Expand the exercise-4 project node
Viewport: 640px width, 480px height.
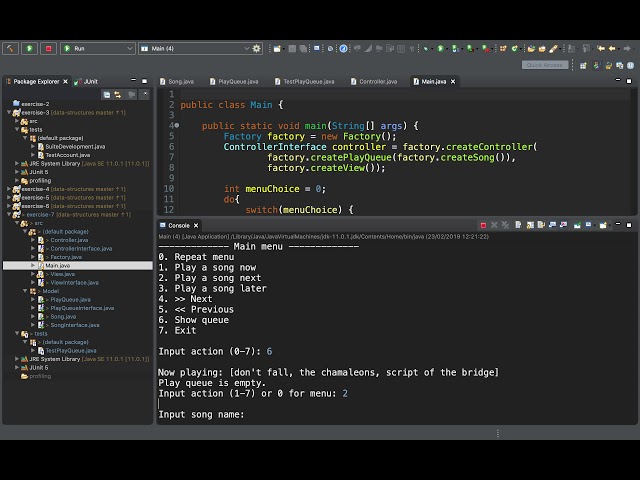(x=9, y=189)
